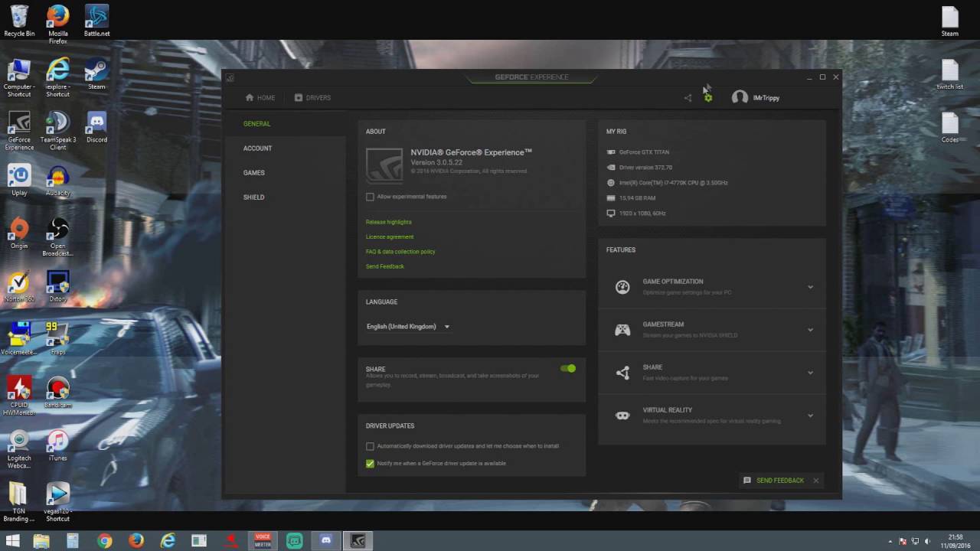Image resolution: width=980 pixels, height=551 pixels.
Task: Open File Explorer from the taskbar
Action: tap(41, 541)
